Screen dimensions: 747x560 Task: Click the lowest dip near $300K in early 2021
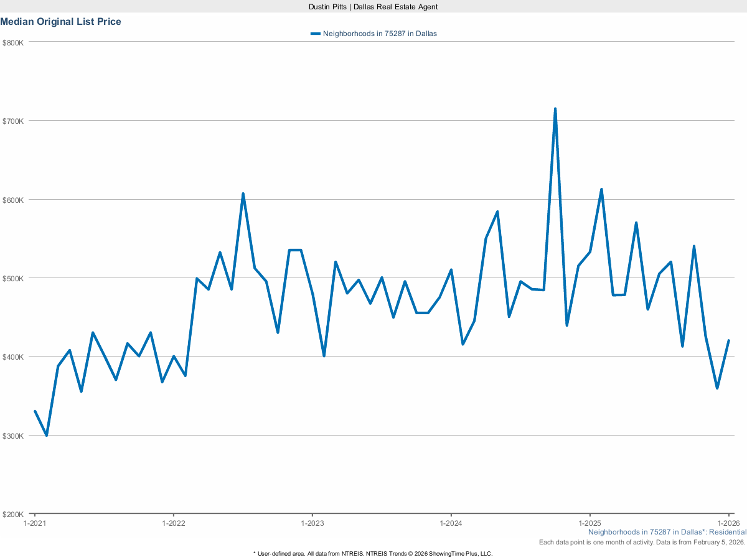tap(46, 436)
